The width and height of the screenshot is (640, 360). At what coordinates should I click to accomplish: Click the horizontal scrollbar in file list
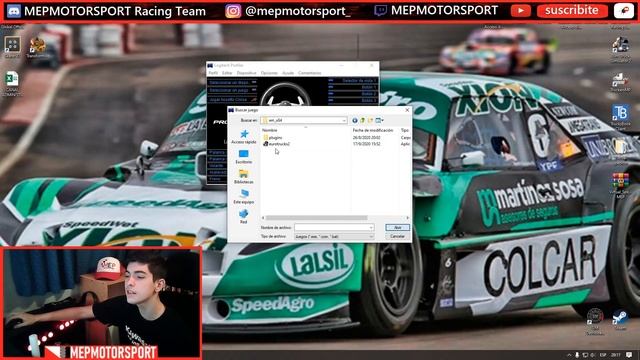click(317, 218)
